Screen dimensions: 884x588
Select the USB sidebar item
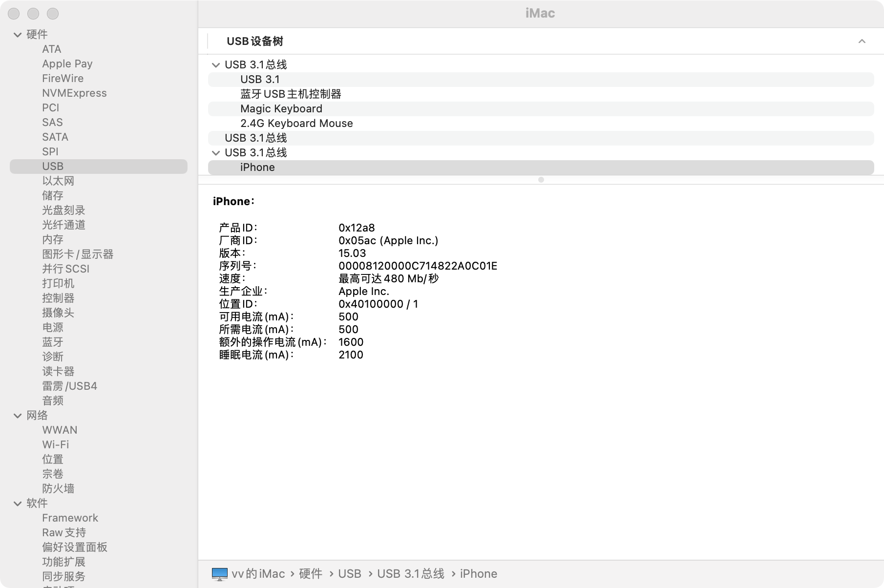(99, 167)
